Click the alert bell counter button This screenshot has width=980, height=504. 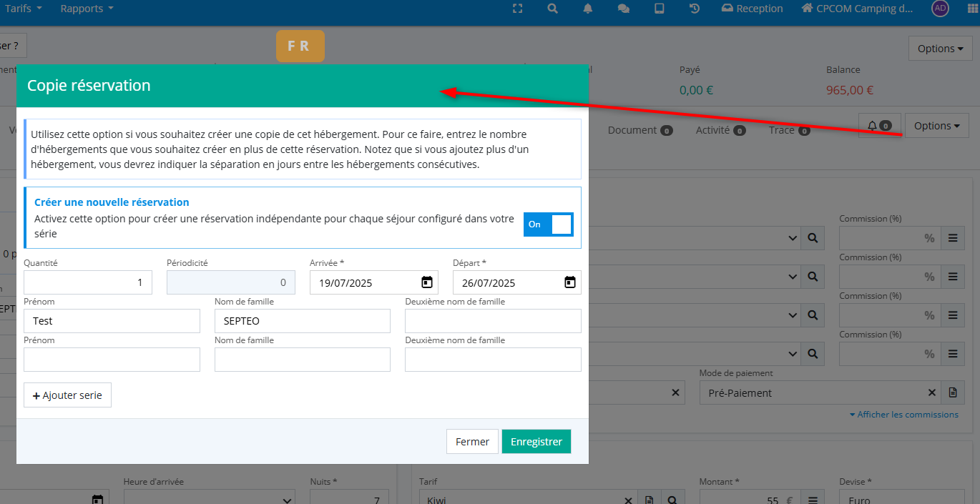tap(879, 125)
